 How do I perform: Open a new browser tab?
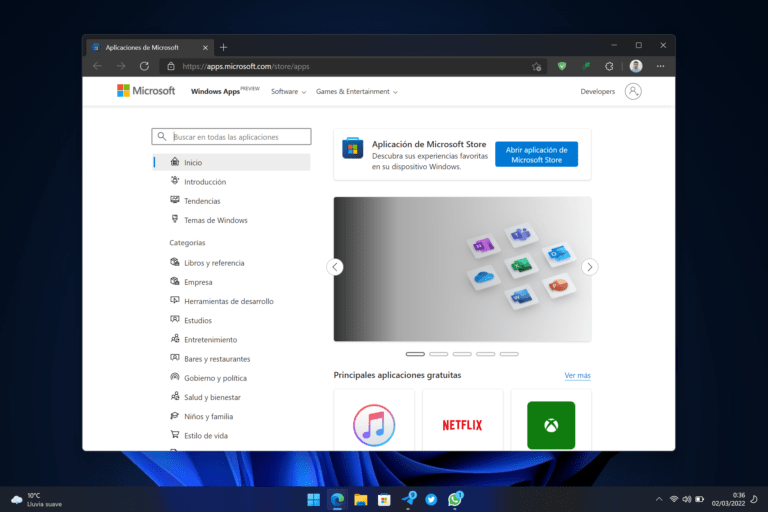tap(223, 48)
